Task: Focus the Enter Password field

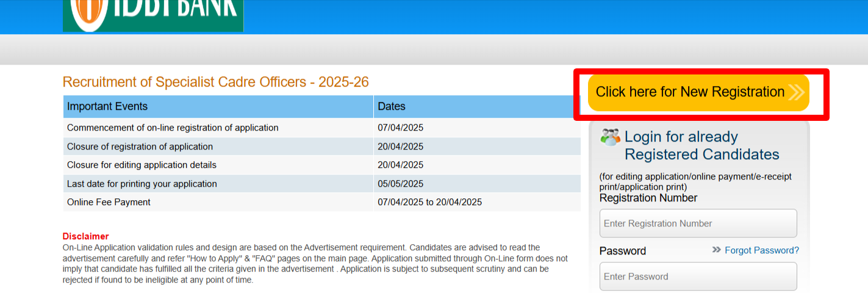Action: [x=698, y=277]
